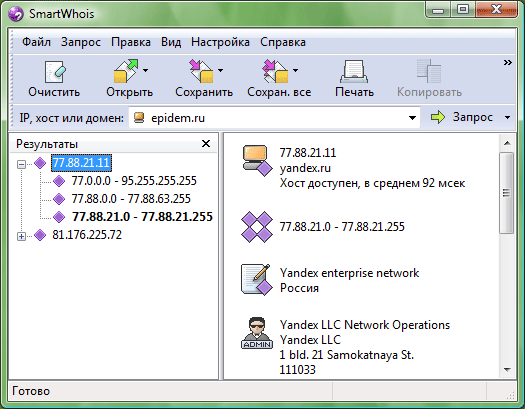Select 77.88.21.11 in results tree
The image size is (525, 409).
click(81, 163)
